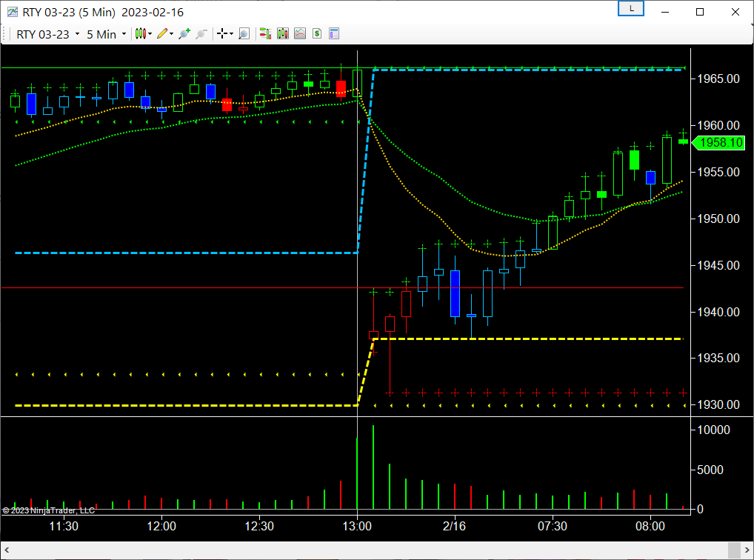Click the scrollbar left arrow
Image resolution: width=754 pixels, height=560 pixels.
(6, 550)
